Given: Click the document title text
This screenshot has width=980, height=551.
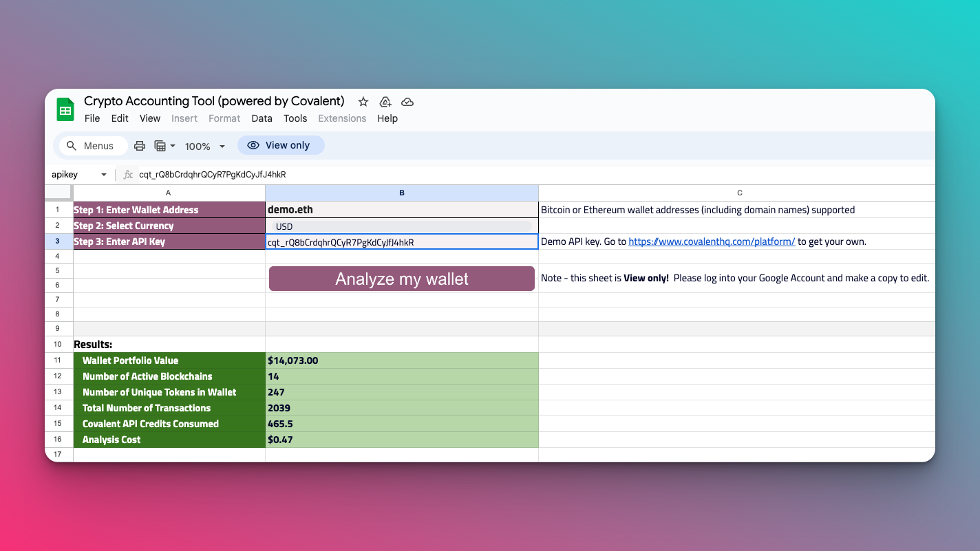Looking at the screenshot, I should (x=214, y=101).
